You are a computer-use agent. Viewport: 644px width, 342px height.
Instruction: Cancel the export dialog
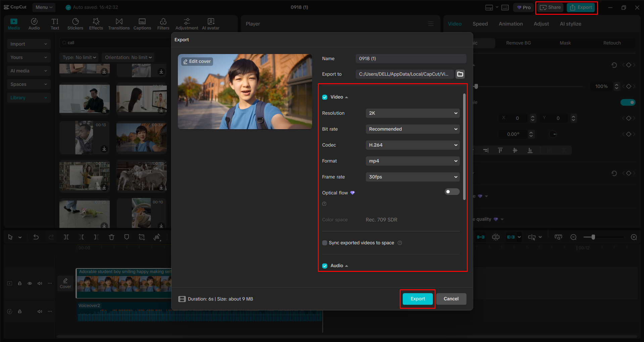[x=451, y=299]
